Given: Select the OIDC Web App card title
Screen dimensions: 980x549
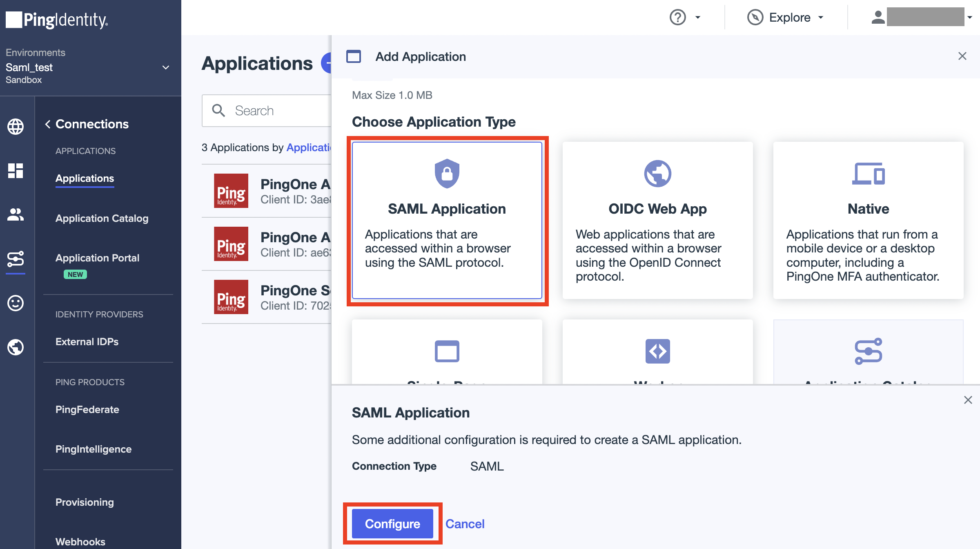Looking at the screenshot, I should point(657,209).
